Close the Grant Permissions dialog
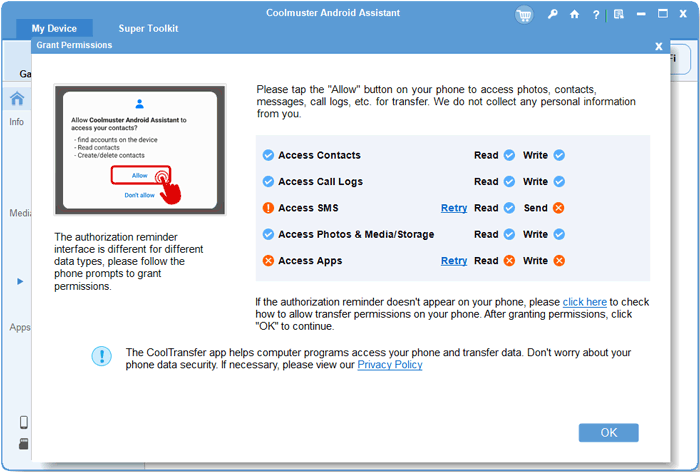Screen dimensions: 700x472 pyautogui.click(x=658, y=46)
